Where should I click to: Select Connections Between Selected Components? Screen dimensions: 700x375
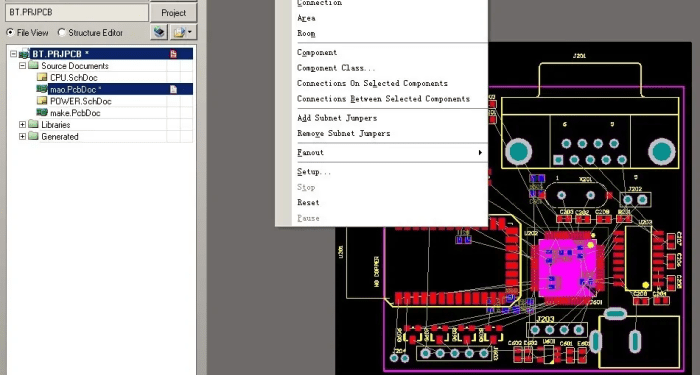[x=383, y=99]
